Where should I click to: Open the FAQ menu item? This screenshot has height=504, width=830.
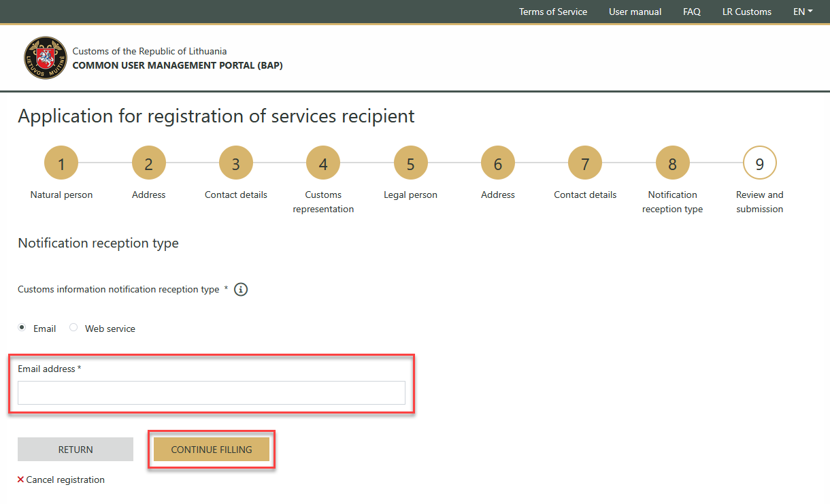691,12
